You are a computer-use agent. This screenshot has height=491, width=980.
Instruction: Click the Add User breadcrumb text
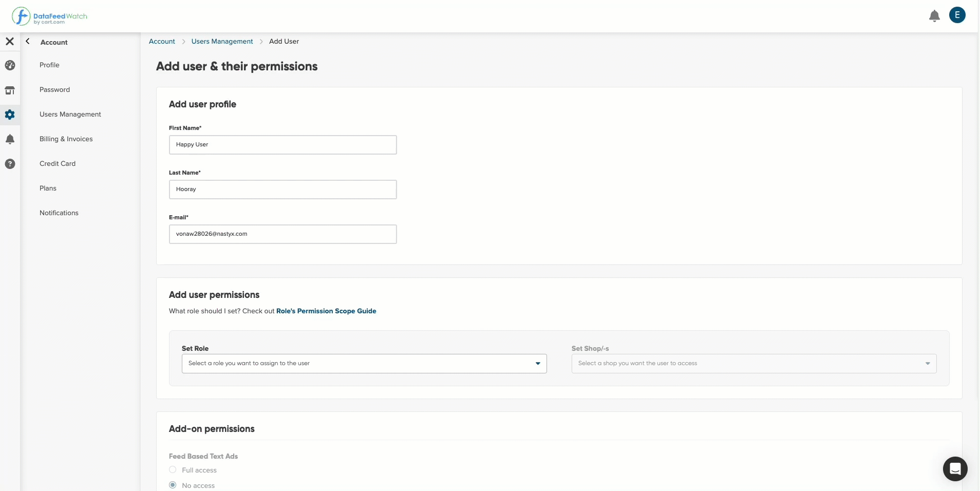pyautogui.click(x=284, y=41)
